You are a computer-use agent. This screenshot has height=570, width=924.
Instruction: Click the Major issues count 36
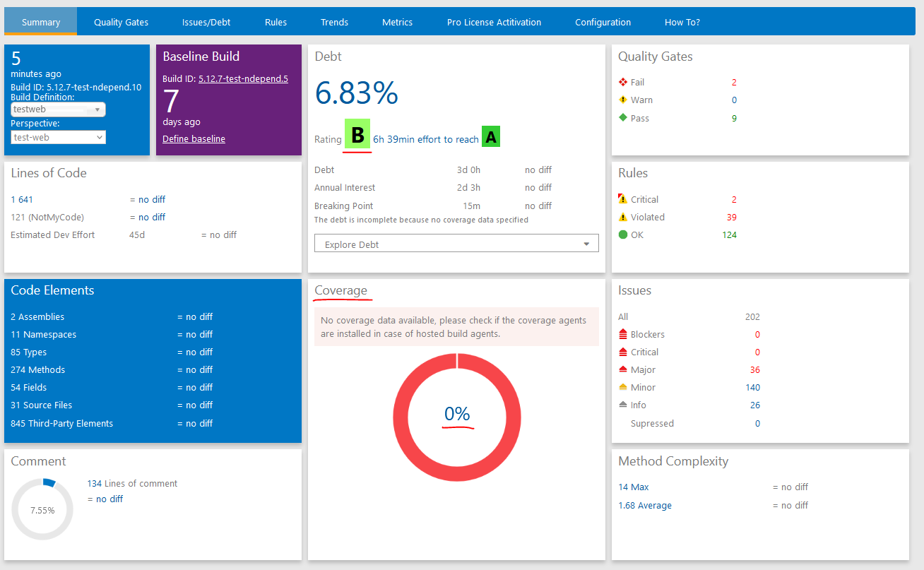pos(755,369)
